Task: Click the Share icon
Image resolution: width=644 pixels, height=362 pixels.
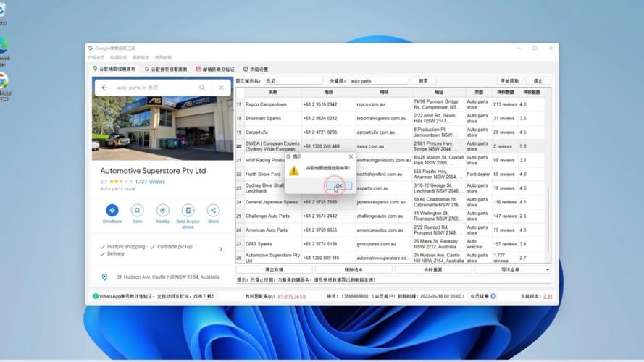Action: (x=213, y=211)
